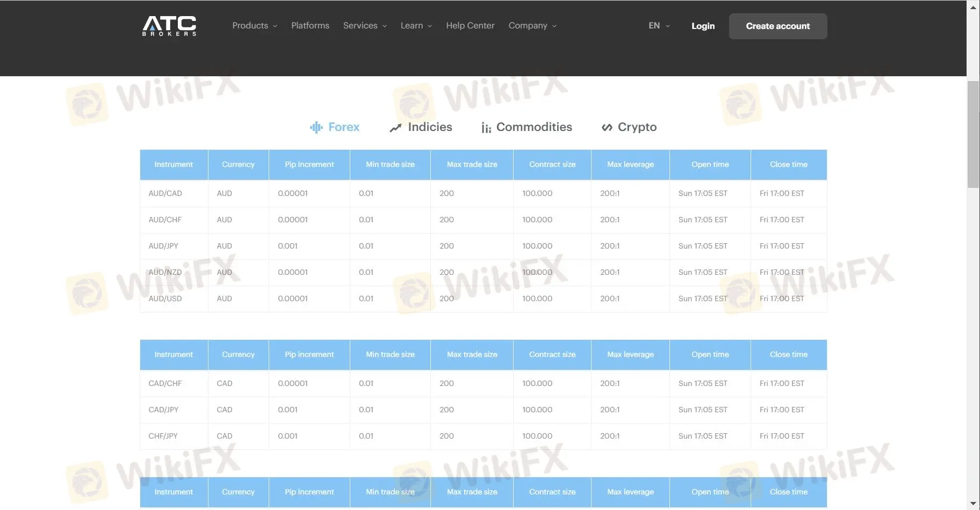
Task: Expand the Products dropdown
Action: click(x=254, y=25)
